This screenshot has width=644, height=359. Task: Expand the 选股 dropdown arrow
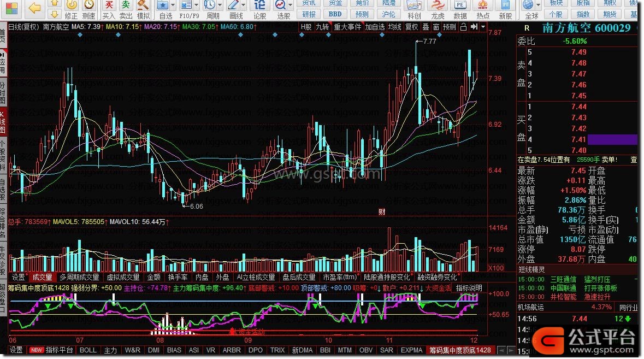tap(291, 5)
